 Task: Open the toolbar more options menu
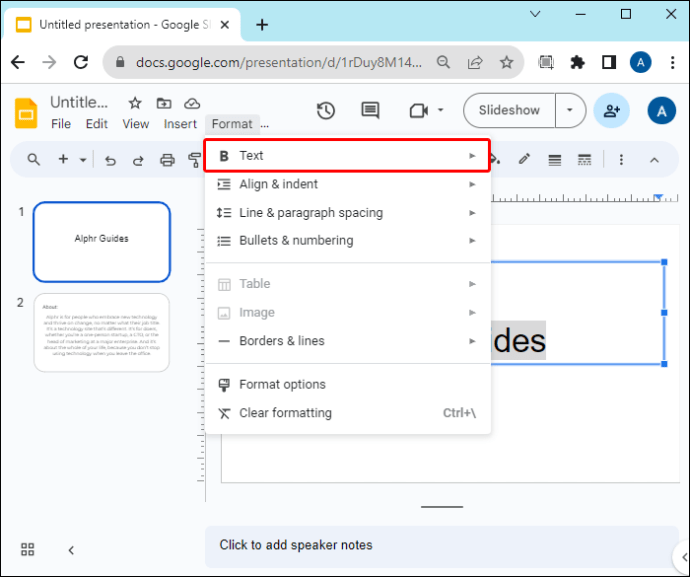[x=621, y=159]
